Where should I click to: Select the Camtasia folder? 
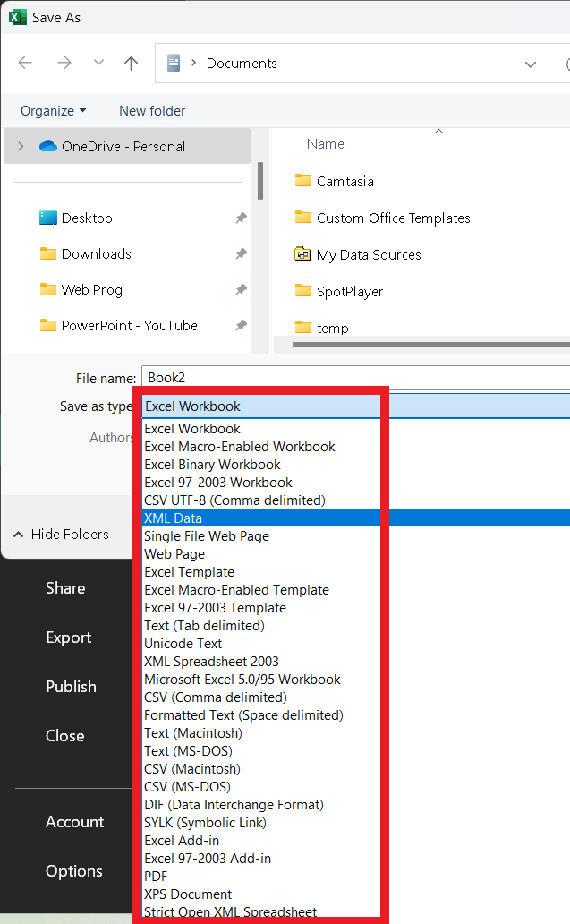tap(345, 181)
